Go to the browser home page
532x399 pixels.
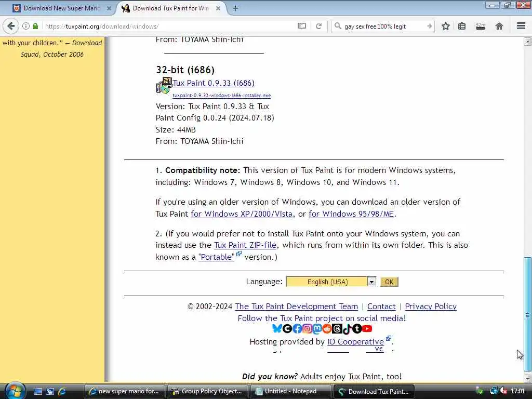click(x=499, y=26)
